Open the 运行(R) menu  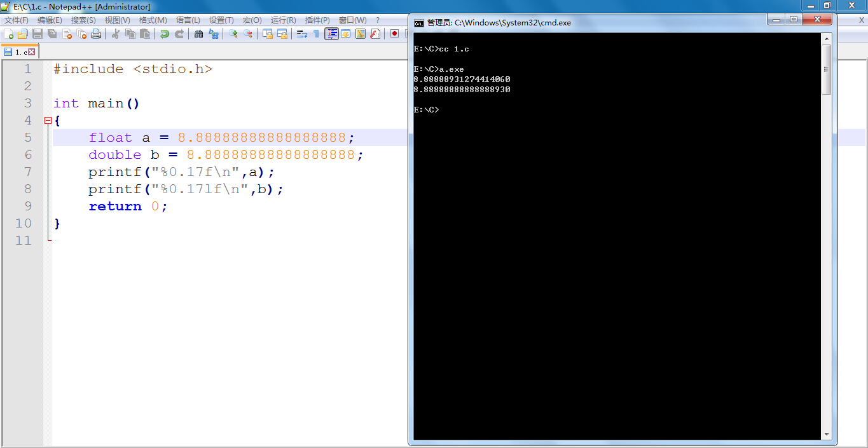point(283,20)
